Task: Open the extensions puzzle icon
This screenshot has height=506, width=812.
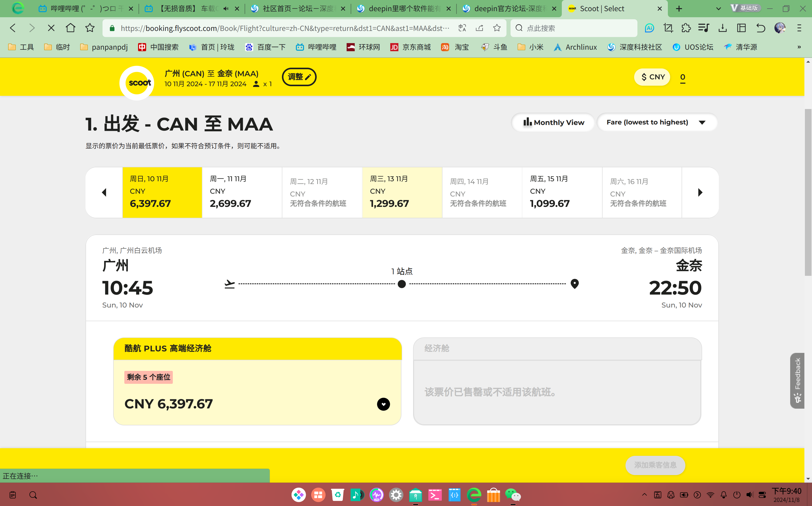Action: coord(686,28)
